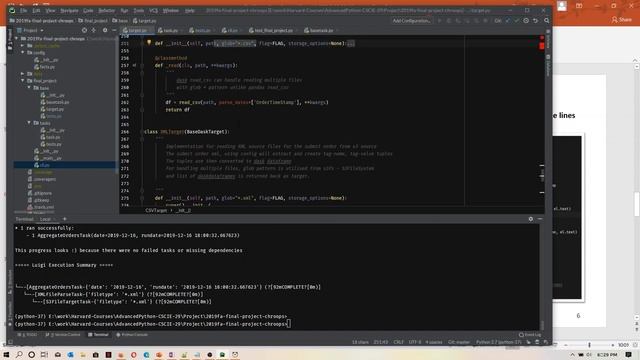Click the Windows Start button
640x360 pixels.
pos(6,355)
